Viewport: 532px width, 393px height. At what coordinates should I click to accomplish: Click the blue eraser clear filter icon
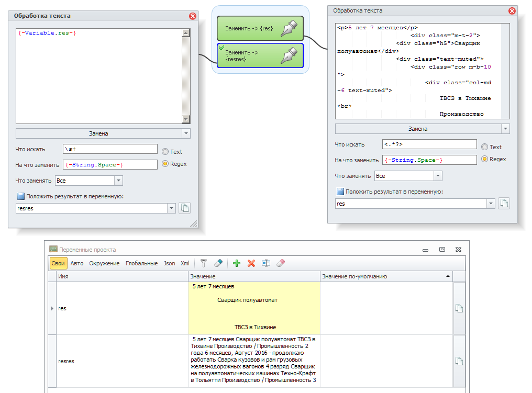coord(219,263)
